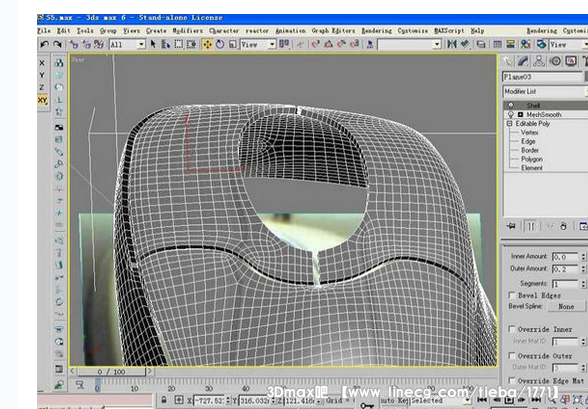Click the Align tool icon
The height and width of the screenshot is (409, 588).
465,44
